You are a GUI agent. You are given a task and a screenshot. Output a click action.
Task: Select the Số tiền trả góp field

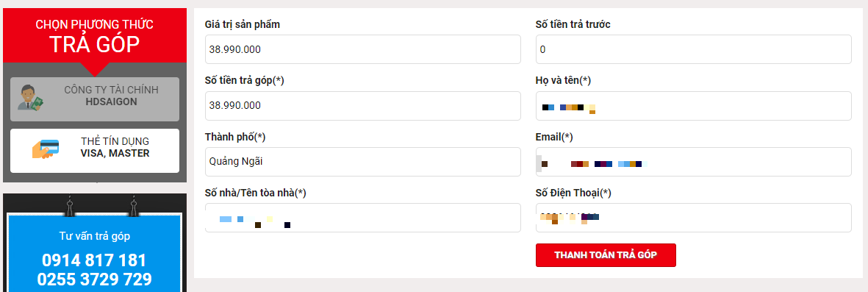(x=362, y=106)
